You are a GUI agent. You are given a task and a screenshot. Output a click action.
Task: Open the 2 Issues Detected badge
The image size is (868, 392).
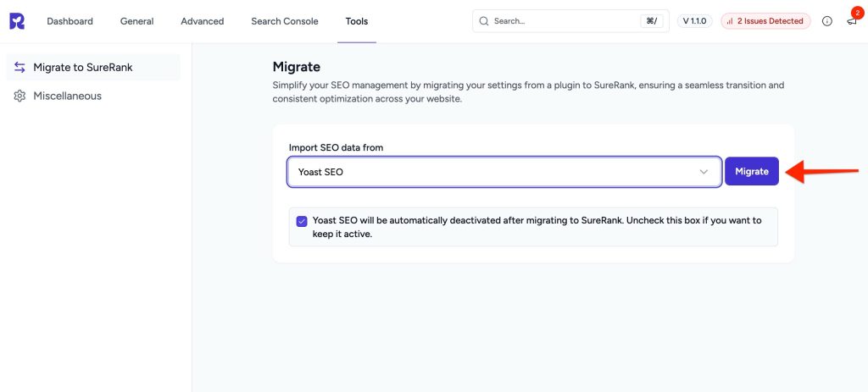765,21
